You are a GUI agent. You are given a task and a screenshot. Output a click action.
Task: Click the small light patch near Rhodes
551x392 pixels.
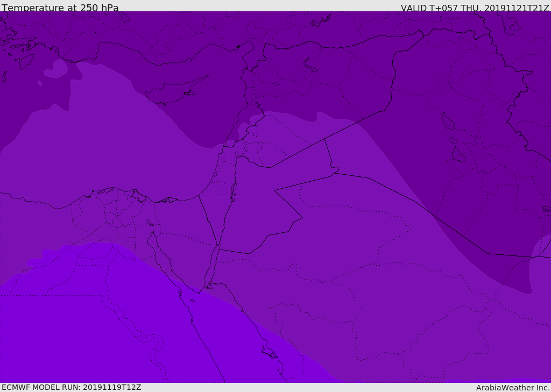coord(56,69)
